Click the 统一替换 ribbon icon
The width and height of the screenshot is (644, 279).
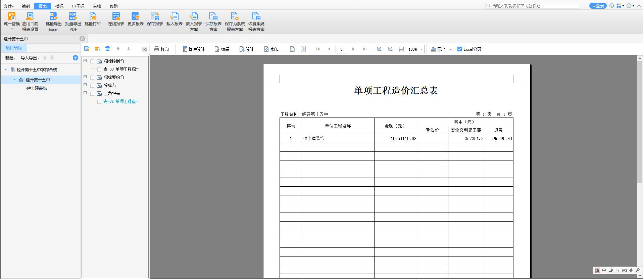pos(11,16)
